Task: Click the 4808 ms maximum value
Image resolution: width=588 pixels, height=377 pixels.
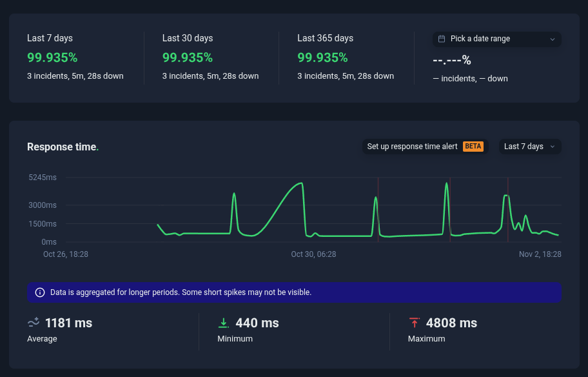Action: [x=451, y=323]
